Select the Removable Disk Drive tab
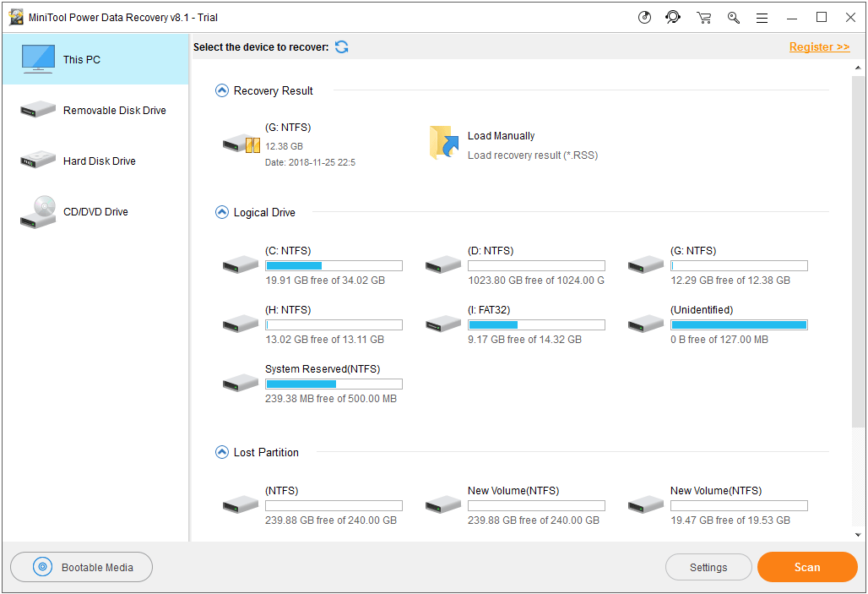The image size is (868, 594). coord(95,111)
